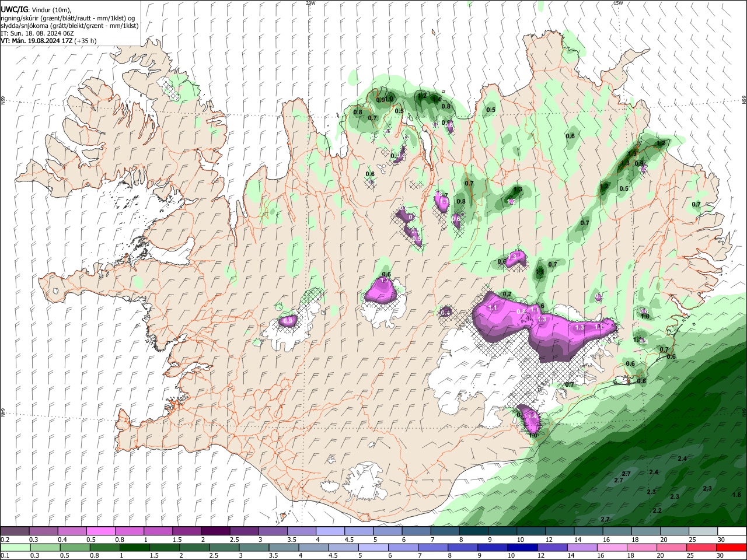747x560 pixels.
Task: Select 'IT: Sun. 18. 08. 2024 06Z' text
Action: point(37,33)
